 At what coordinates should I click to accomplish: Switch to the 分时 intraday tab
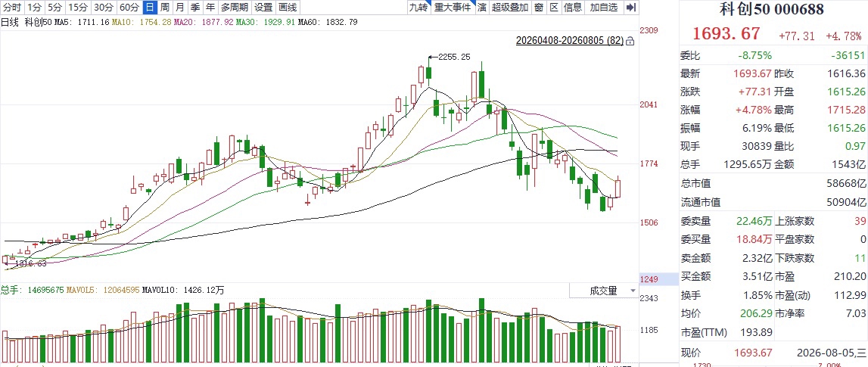point(12,8)
